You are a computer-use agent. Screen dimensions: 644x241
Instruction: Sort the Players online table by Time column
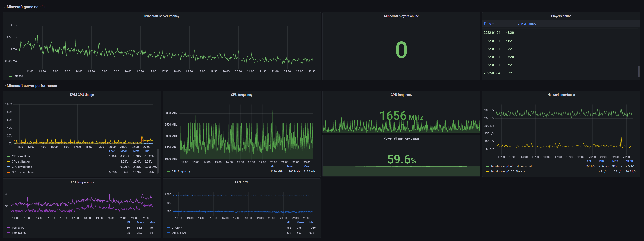click(487, 24)
